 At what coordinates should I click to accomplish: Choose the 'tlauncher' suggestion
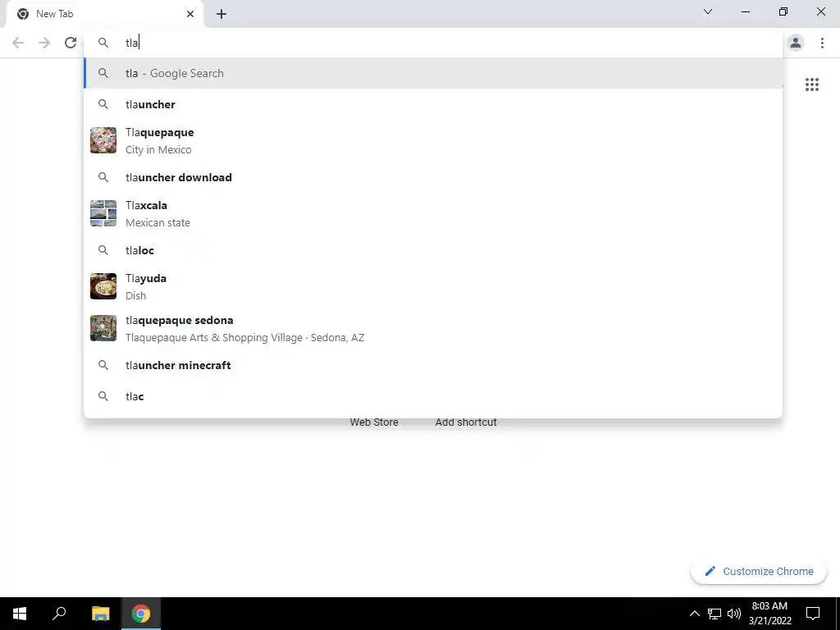pos(433,104)
